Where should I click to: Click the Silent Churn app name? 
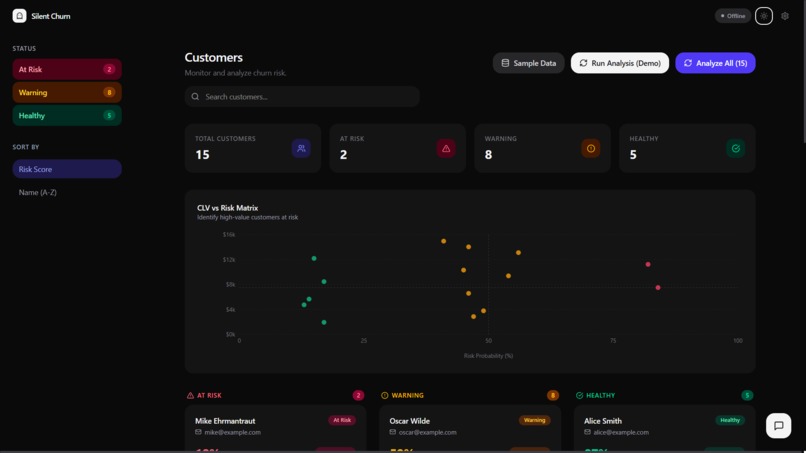pyautogui.click(x=51, y=16)
